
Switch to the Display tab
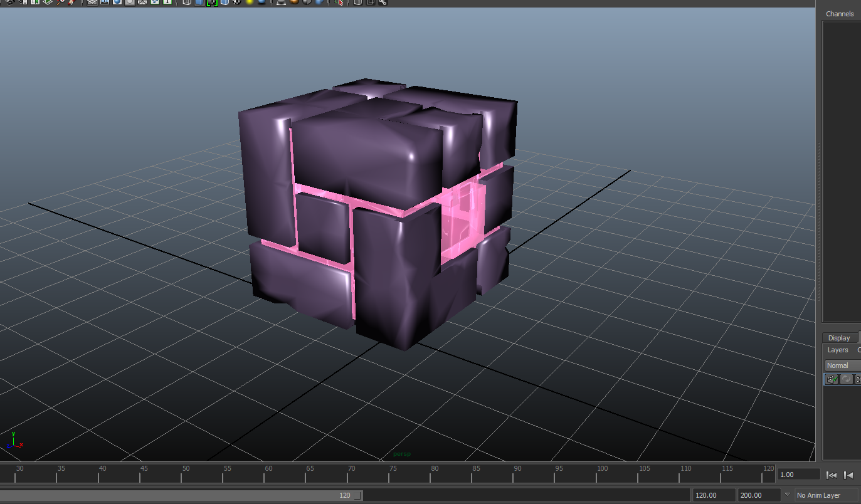point(839,338)
